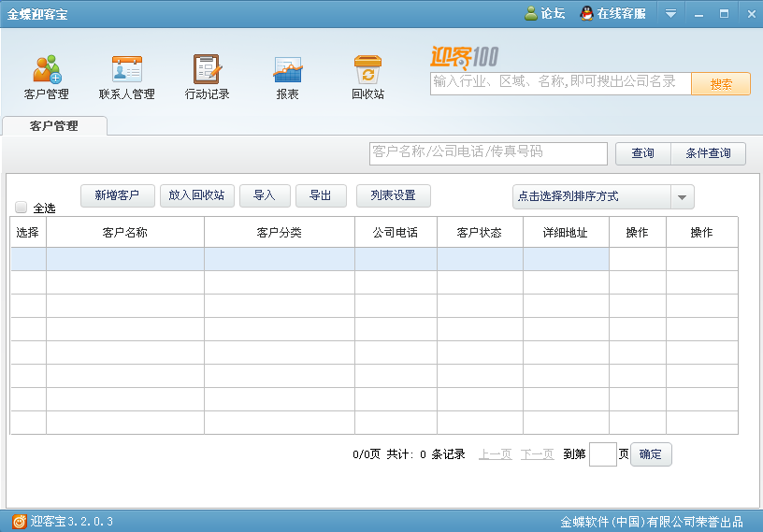Click the 放入回收站 button
763x532 pixels.
click(196, 195)
